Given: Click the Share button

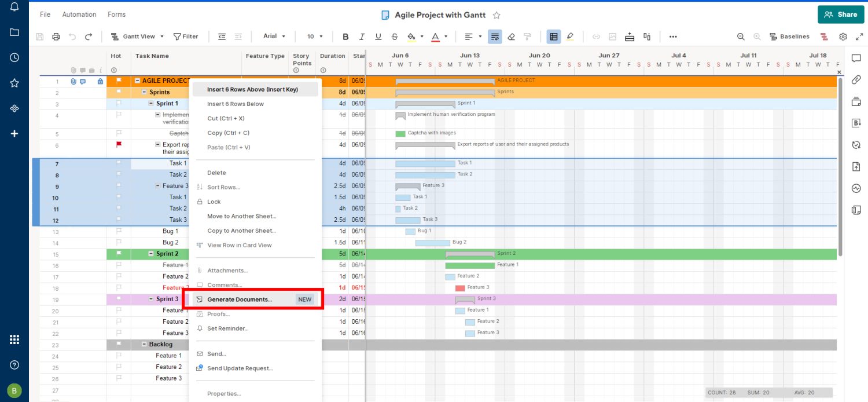Looking at the screenshot, I should (x=840, y=14).
